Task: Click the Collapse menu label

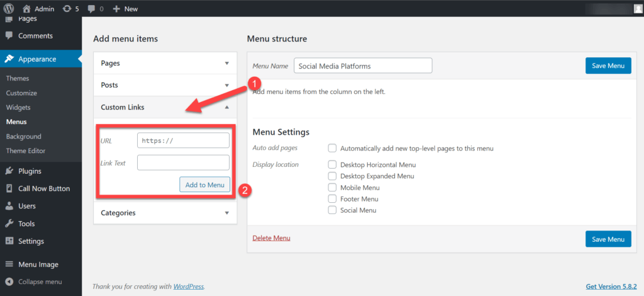Action: coord(40,282)
